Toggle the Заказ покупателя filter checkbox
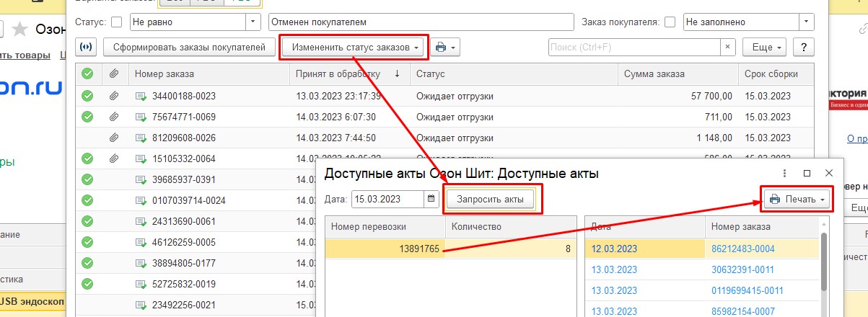 670,22
